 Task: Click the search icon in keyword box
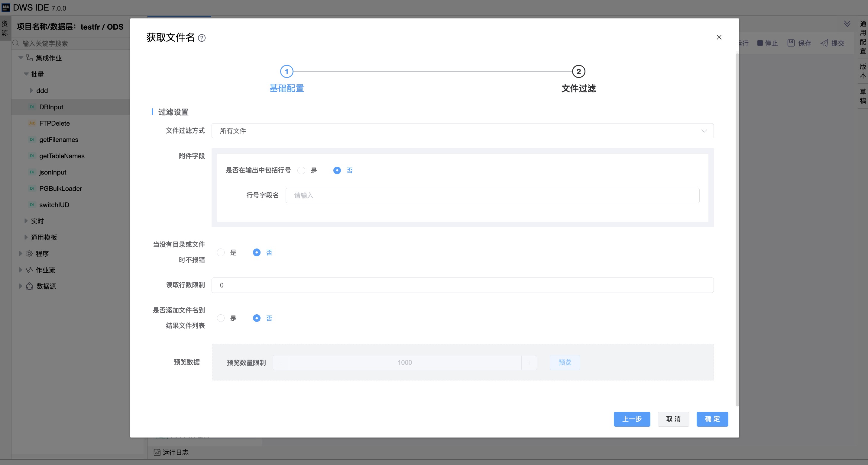pyautogui.click(x=16, y=43)
